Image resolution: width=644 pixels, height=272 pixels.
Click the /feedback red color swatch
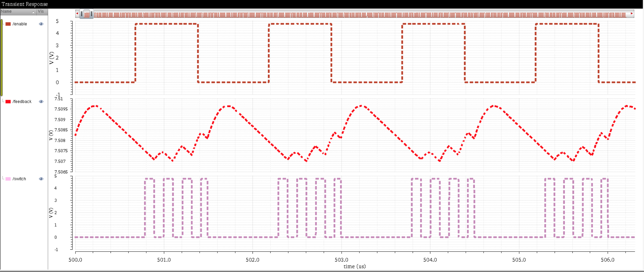point(8,102)
